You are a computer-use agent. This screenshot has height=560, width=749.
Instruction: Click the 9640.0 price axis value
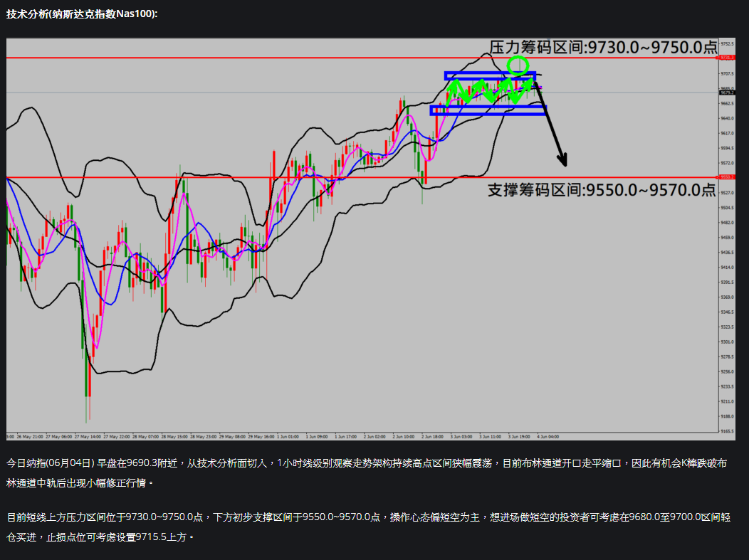click(727, 118)
